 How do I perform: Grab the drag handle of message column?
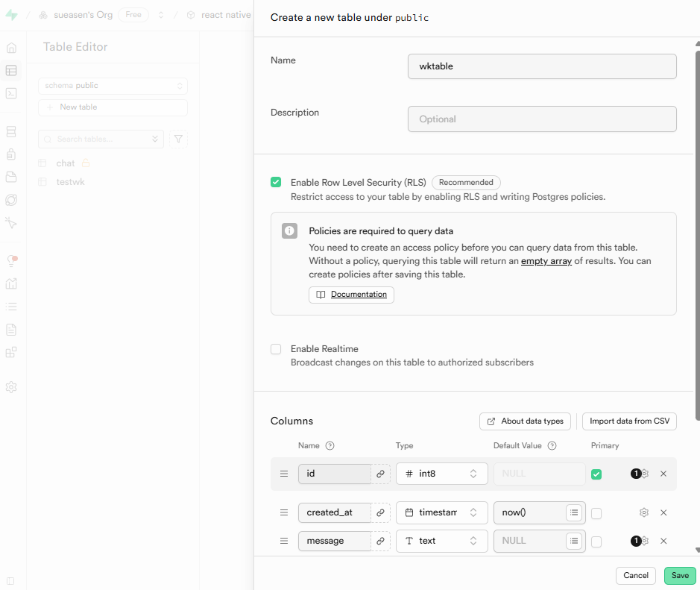(x=284, y=541)
